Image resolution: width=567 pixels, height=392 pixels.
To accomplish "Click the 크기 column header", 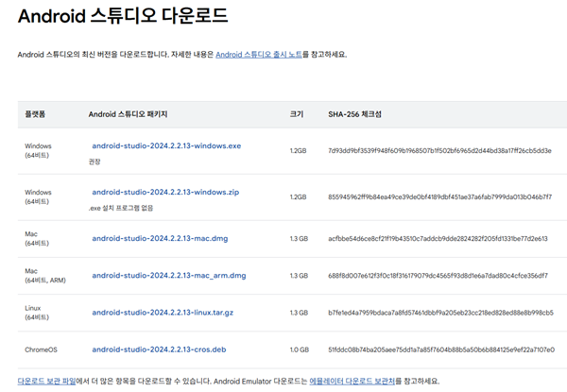I will pyautogui.click(x=297, y=114).
